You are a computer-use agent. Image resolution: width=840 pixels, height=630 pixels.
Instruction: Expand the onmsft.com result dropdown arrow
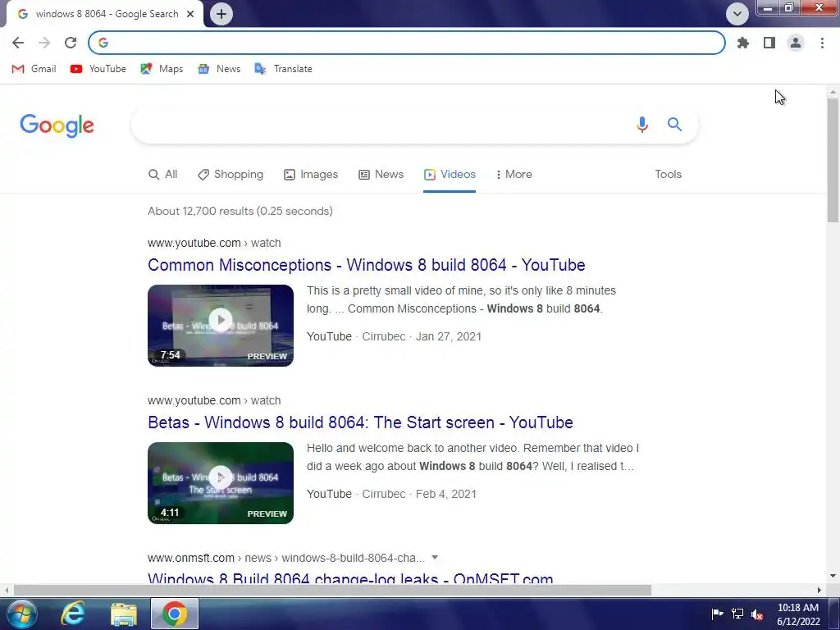tap(435, 558)
